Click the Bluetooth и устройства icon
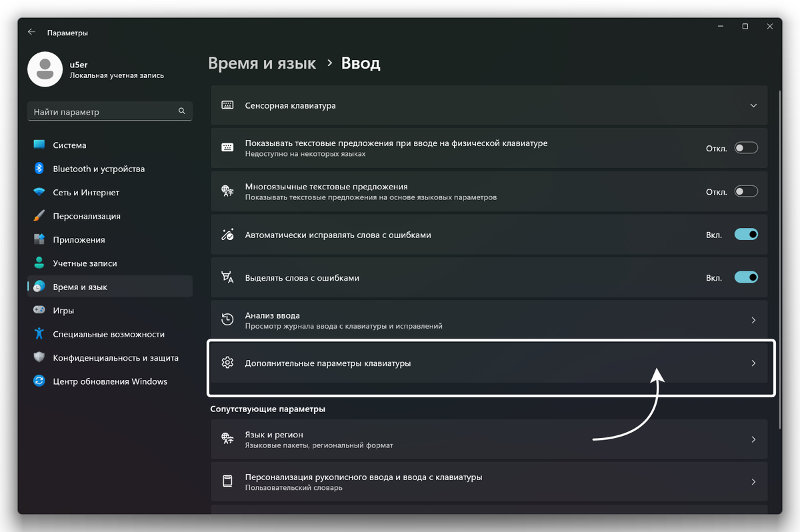The height and width of the screenshot is (532, 800). [39, 169]
